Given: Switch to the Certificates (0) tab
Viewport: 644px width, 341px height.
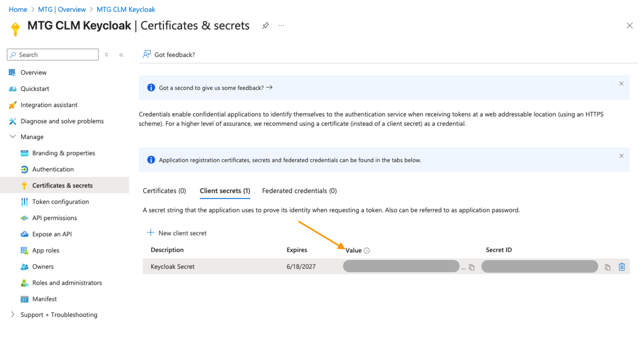Looking at the screenshot, I should [x=164, y=191].
